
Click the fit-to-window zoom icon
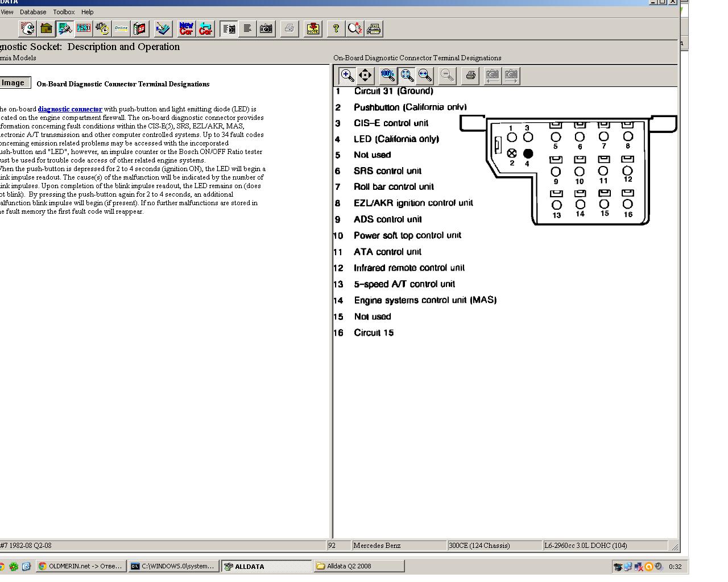point(407,75)
